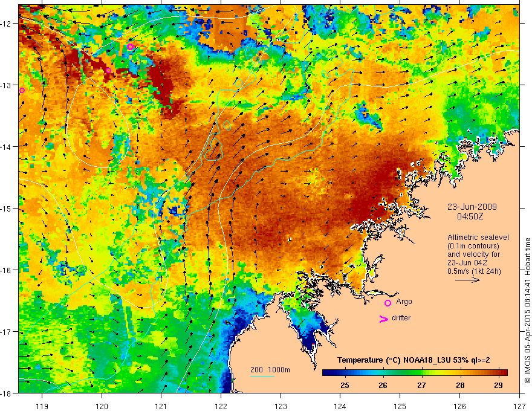The height and width of the screenshot is (411, 532).
Task: Click the time text '04:50Z'
Action: point(470,216)
